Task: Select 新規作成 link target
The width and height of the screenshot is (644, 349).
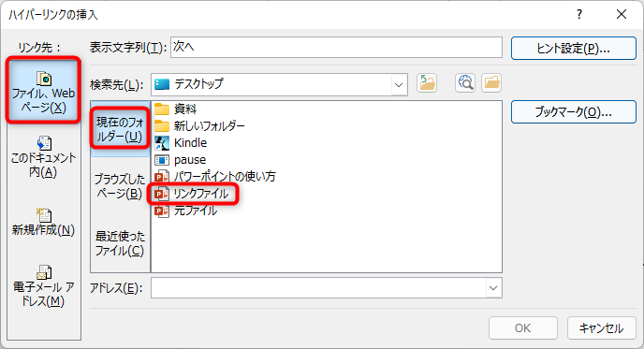Action: [x=43, y=222]
